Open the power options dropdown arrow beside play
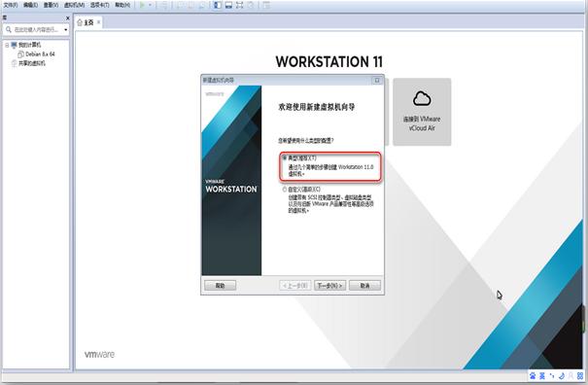588x385 pixels. [x=150, y=5]
